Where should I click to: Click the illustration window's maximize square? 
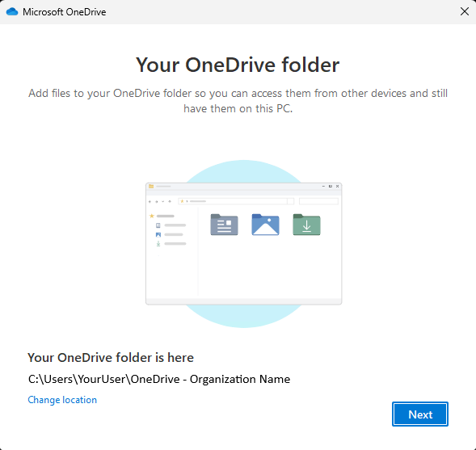click(331, 186)
